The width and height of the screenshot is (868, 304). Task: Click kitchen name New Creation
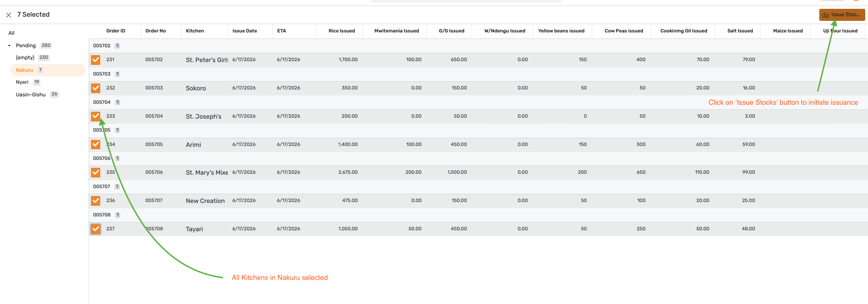205,201
